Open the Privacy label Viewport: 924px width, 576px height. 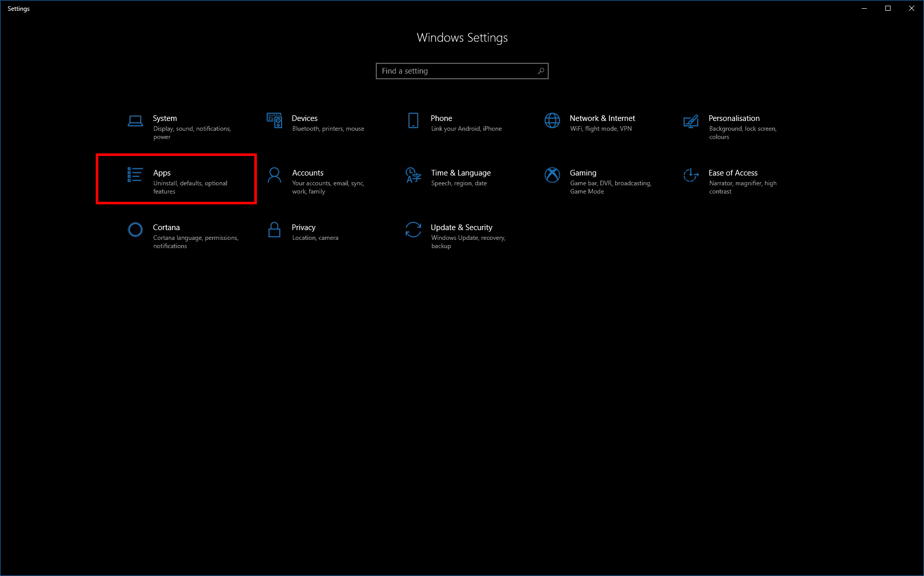[x=304, y=228]
